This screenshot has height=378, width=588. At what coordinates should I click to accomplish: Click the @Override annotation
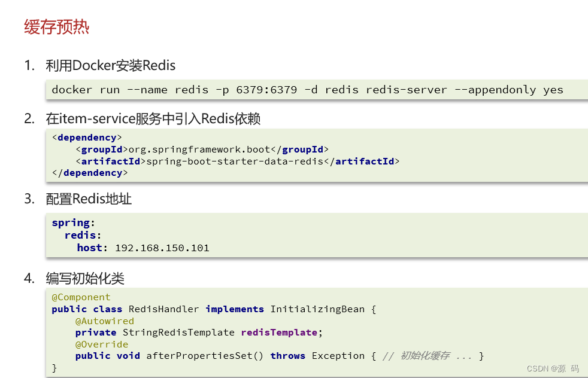[102, 345]
